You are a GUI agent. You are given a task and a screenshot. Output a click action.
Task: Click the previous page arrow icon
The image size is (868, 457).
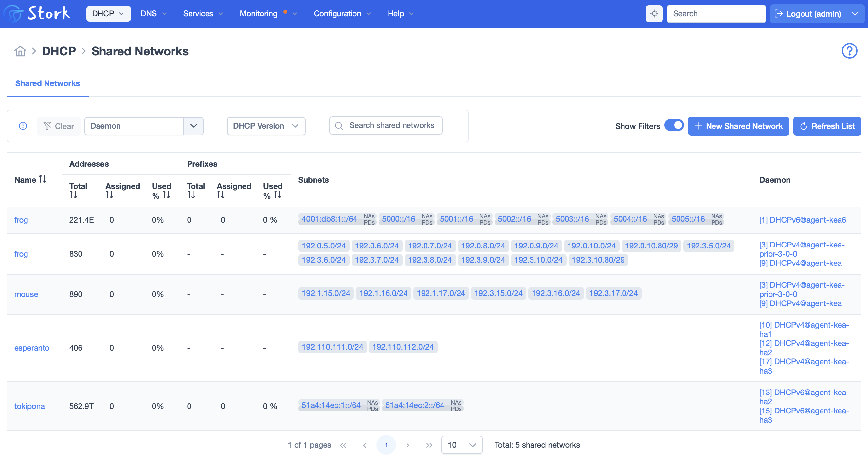365,445
